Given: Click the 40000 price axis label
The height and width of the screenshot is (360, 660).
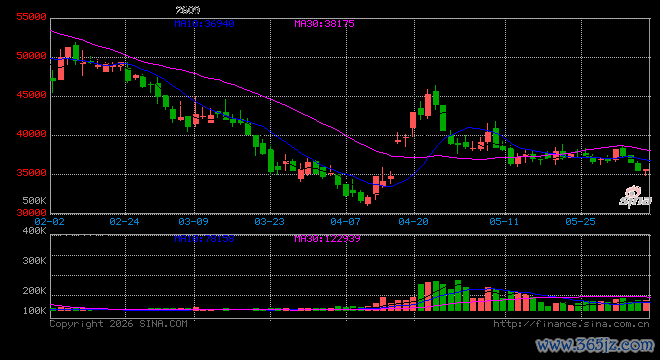Looking at the screenshot, I should (31, 134).
